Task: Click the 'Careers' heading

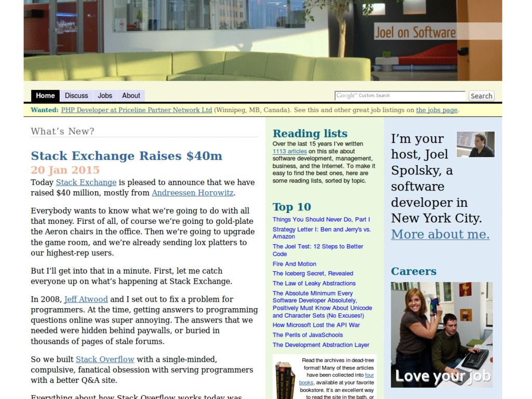Action: point(414,271)
